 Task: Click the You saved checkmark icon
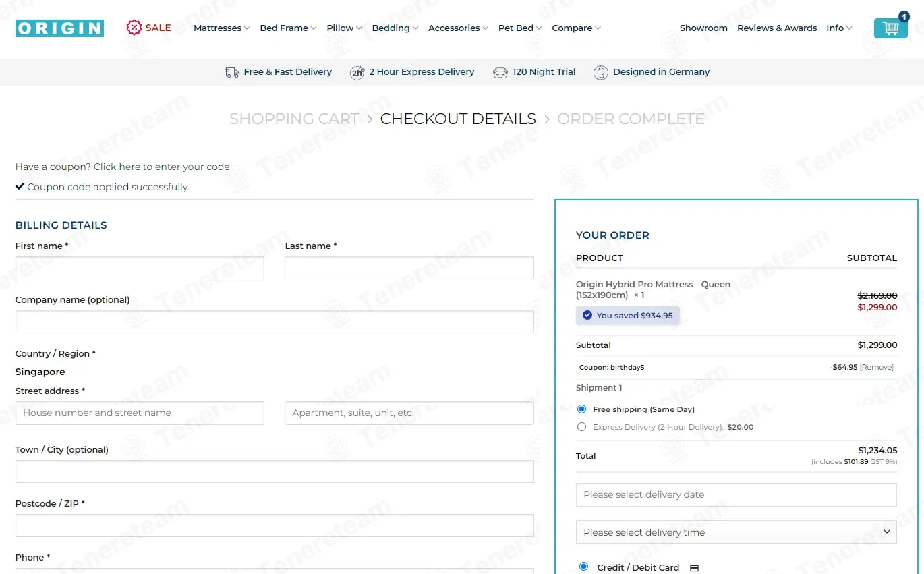coord(587,315)
